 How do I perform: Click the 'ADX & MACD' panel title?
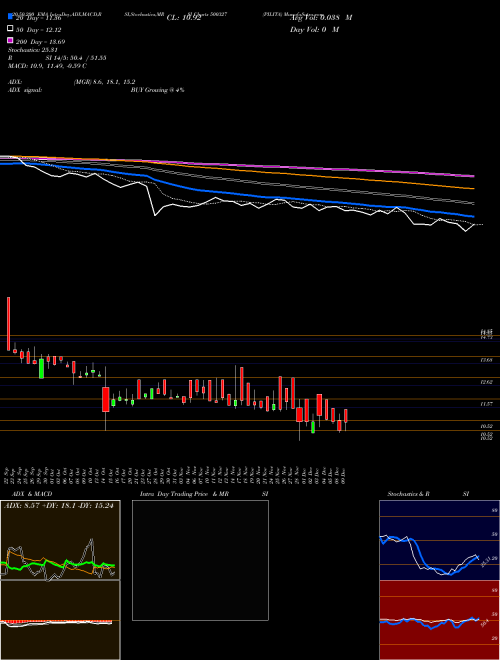(x=32, y=494)
